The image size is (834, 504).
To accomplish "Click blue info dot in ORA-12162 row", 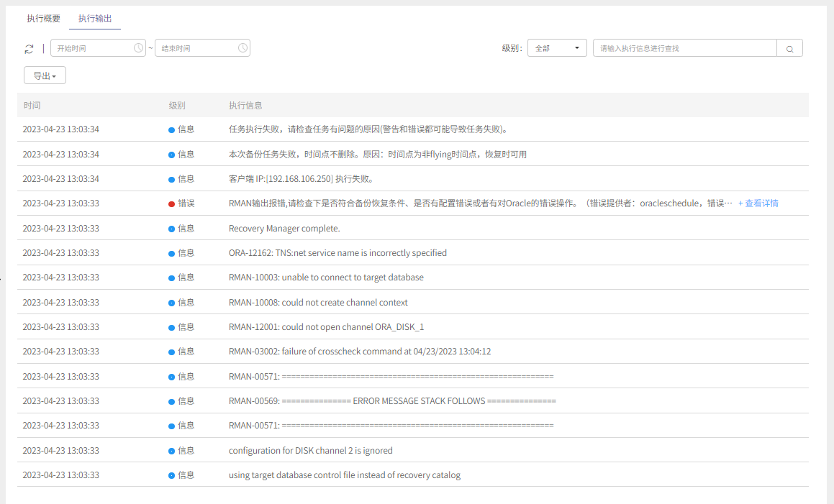I will [x=171, y=254].
